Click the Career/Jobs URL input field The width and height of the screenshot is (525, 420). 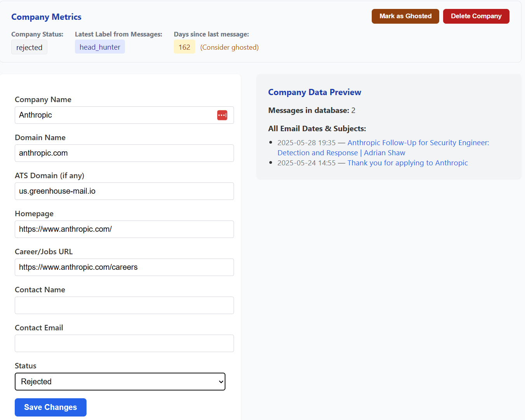[x=124, y=267]
